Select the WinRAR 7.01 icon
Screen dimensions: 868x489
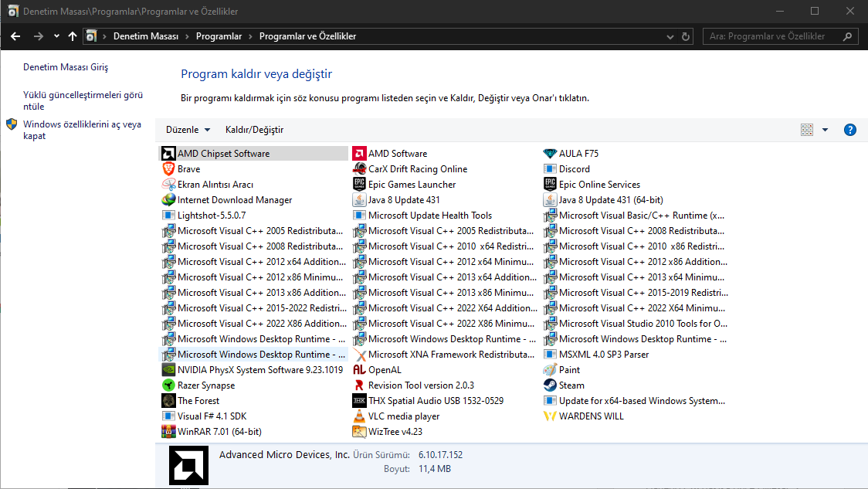click(168, 431)
